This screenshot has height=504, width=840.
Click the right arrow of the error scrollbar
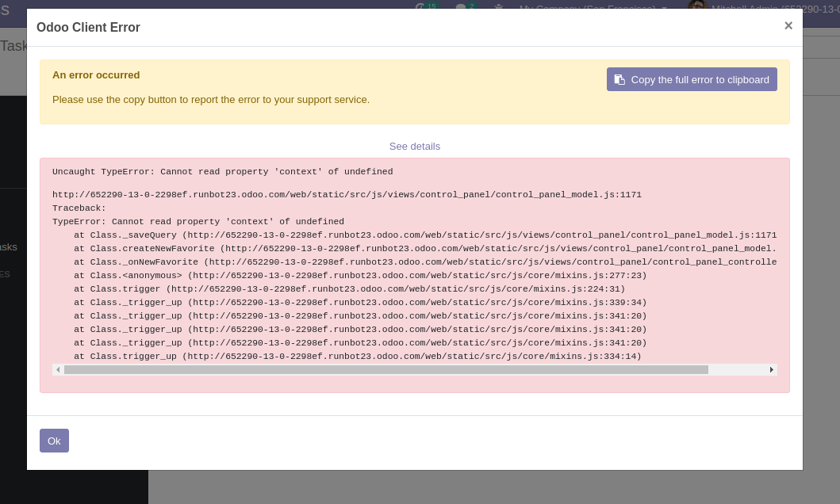point(771,369)
